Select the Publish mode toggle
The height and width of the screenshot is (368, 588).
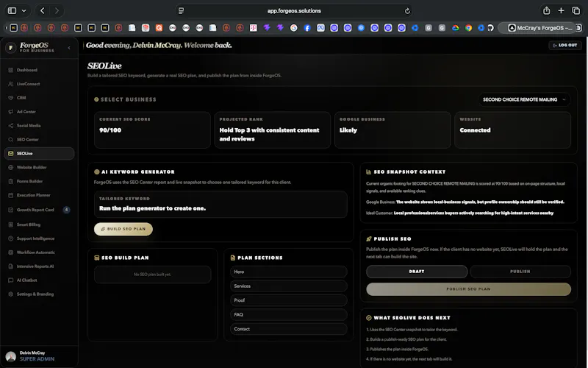pyautogui.click(x=520, y=271)
